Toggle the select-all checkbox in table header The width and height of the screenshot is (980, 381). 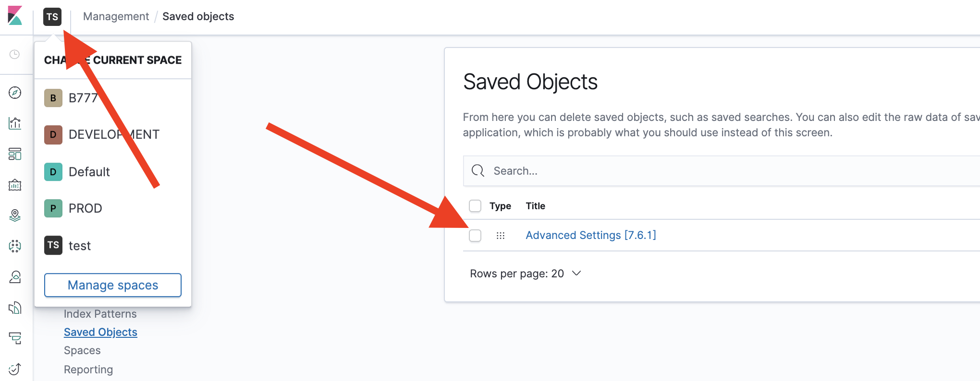pos(475,206)
